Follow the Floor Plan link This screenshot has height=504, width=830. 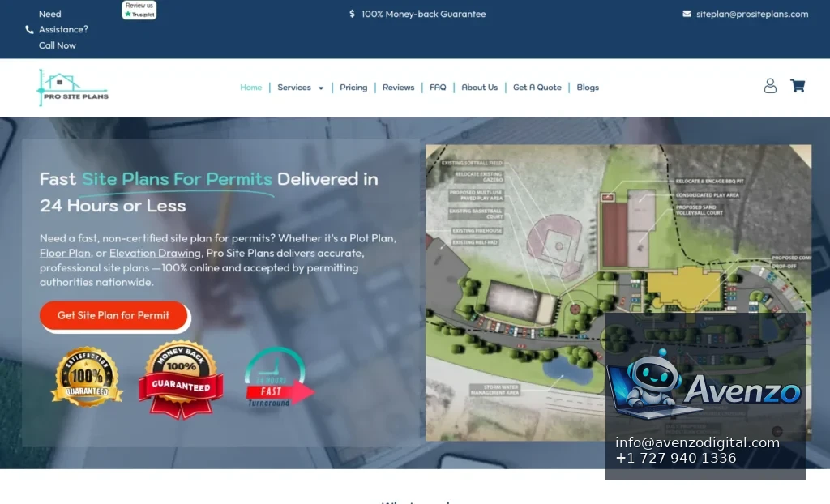coord(65,253)
